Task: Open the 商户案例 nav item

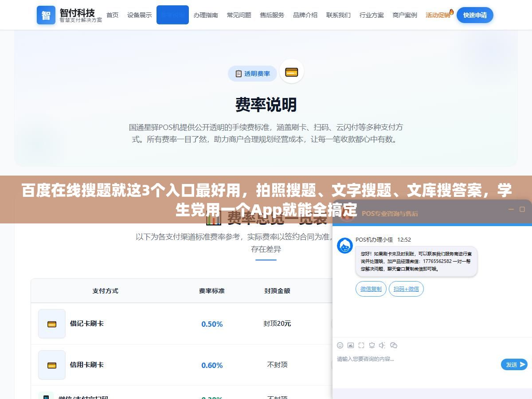Action: tap(405, 15)
